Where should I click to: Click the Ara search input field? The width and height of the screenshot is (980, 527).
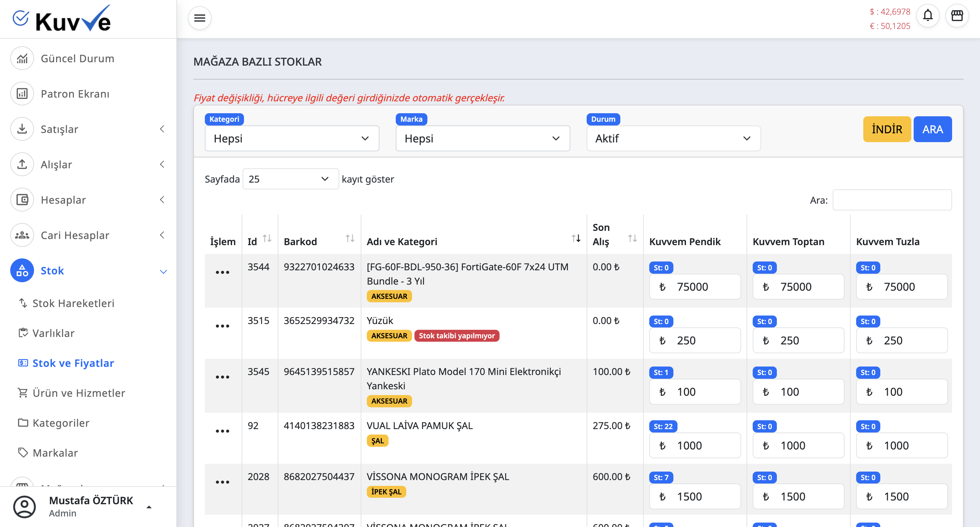tap(892, 200)
